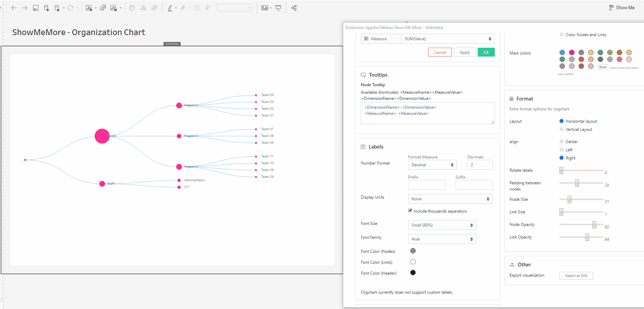Open the Fit view dropdown in toolbar

(234, 8)
